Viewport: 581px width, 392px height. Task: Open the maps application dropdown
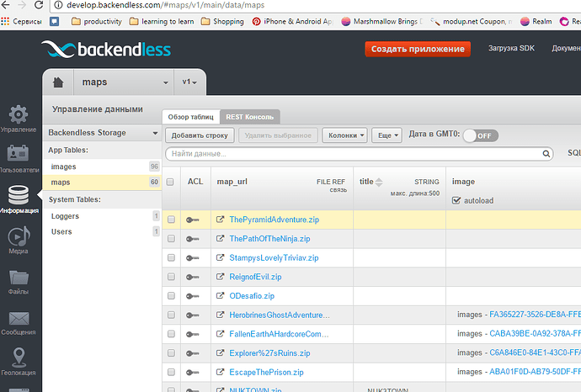(125, 82)
